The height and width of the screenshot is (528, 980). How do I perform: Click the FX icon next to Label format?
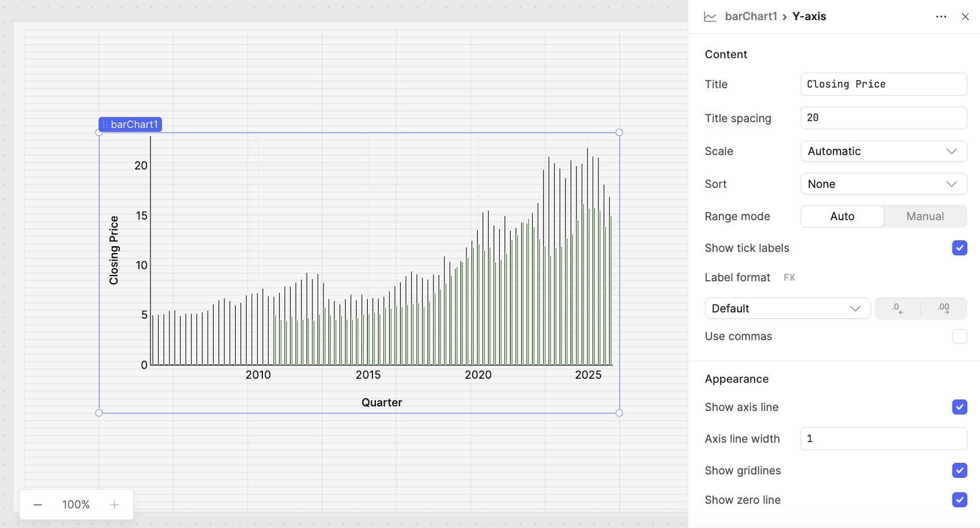click(x=789, y=277)
